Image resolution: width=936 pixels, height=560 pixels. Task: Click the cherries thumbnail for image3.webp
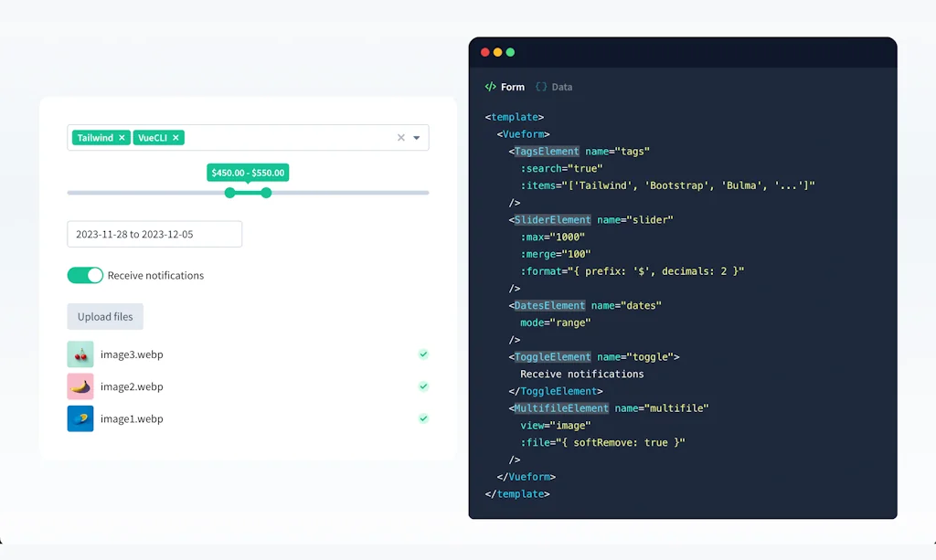80,354
